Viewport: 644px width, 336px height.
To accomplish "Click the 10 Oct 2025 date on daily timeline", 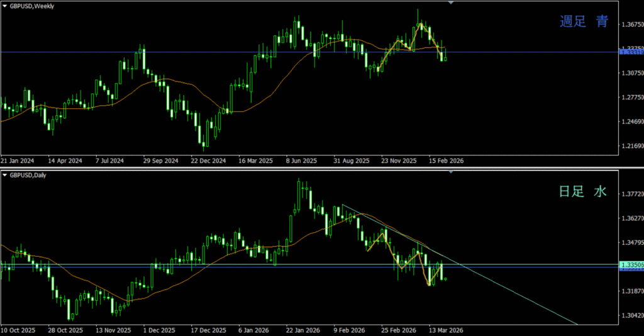I will click(x=17, y=330).
